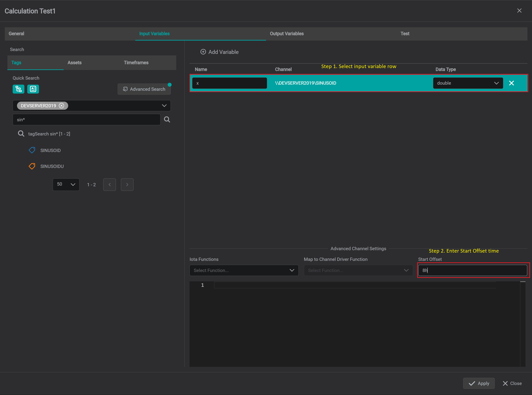Remove the DEVSERVER2019 chip via its x icon
Viewport: 532px width, 395px height.
[62, 106]
